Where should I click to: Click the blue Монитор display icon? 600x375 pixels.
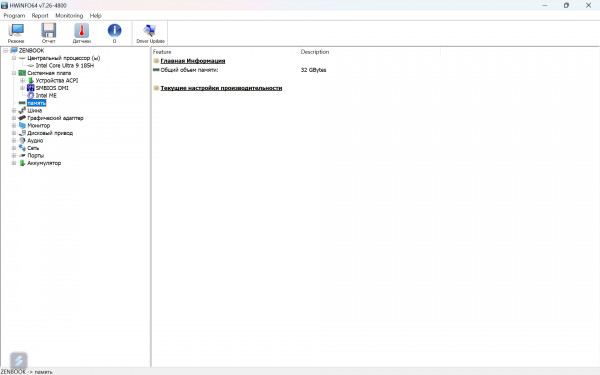pyautogui.click(x=22, y=126)
